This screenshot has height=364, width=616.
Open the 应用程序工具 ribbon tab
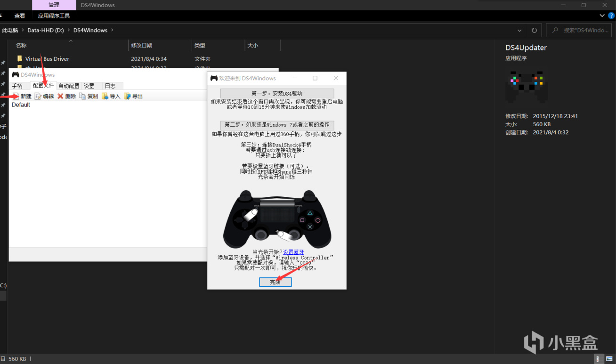coord(54,16)
